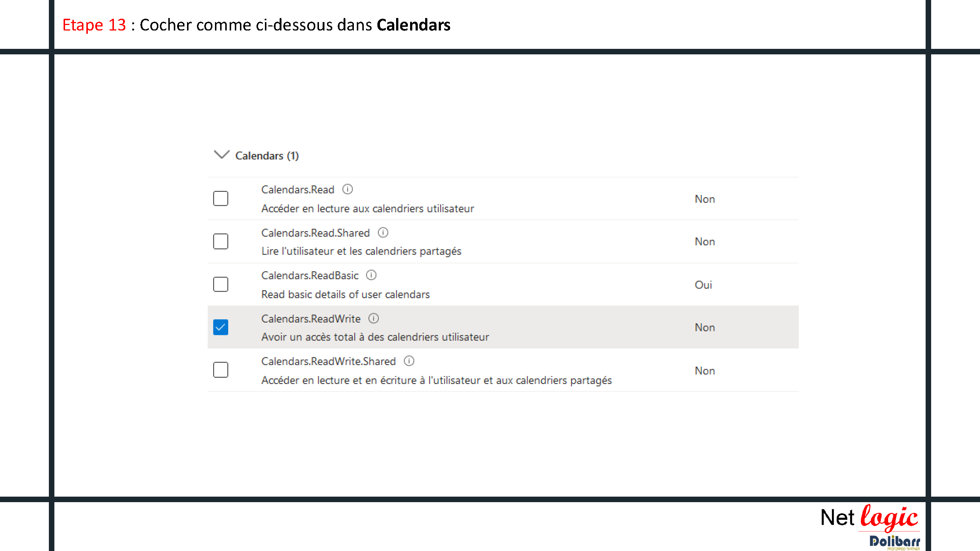This screenshot has width=980, height=551.
Task: Click 'Read basic details of user calendars' description
Action: 345,294
